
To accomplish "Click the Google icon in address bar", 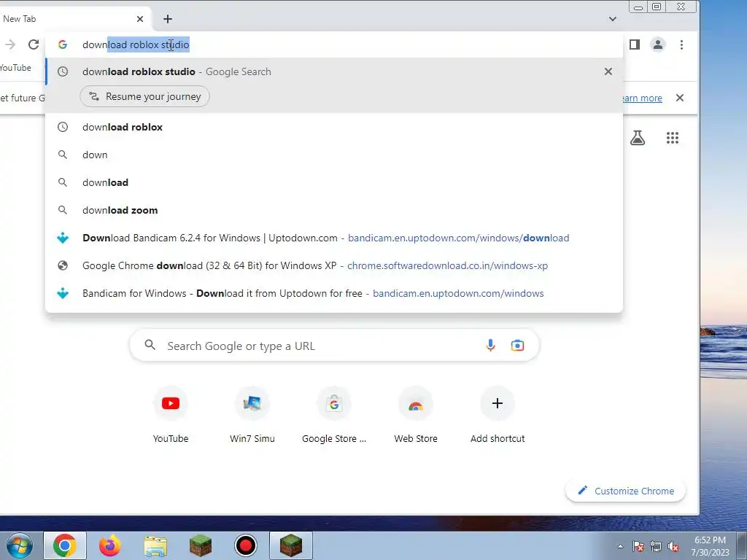I will tap(63, 44).
